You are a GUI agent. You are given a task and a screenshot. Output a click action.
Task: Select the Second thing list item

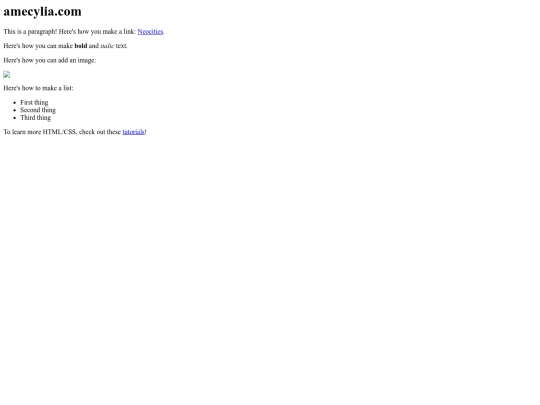(x=38, y=110)
